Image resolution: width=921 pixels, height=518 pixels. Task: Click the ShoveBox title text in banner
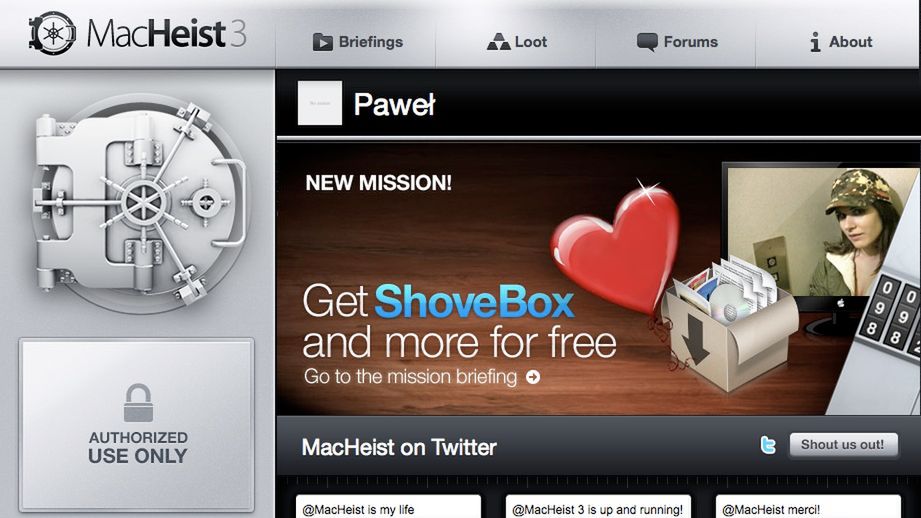click(x=474, y=302)
